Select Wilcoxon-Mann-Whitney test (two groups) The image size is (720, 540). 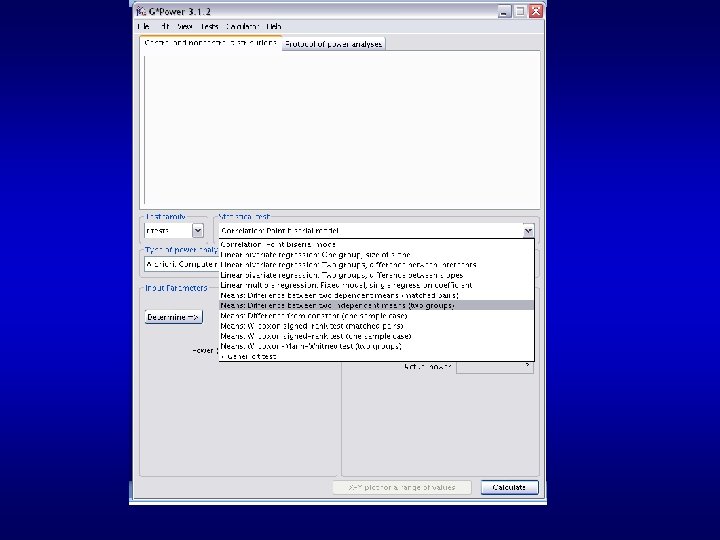[x=376, y=346]
